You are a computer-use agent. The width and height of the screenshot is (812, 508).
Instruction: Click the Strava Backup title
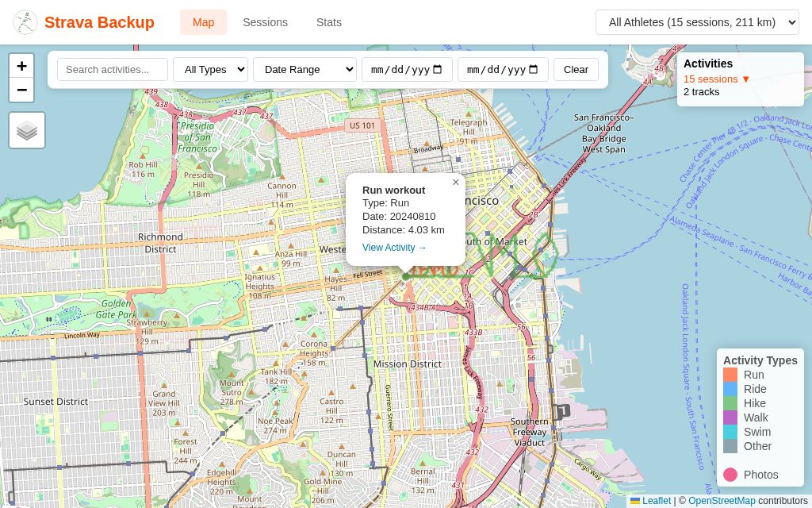click(x=99, y=22)
